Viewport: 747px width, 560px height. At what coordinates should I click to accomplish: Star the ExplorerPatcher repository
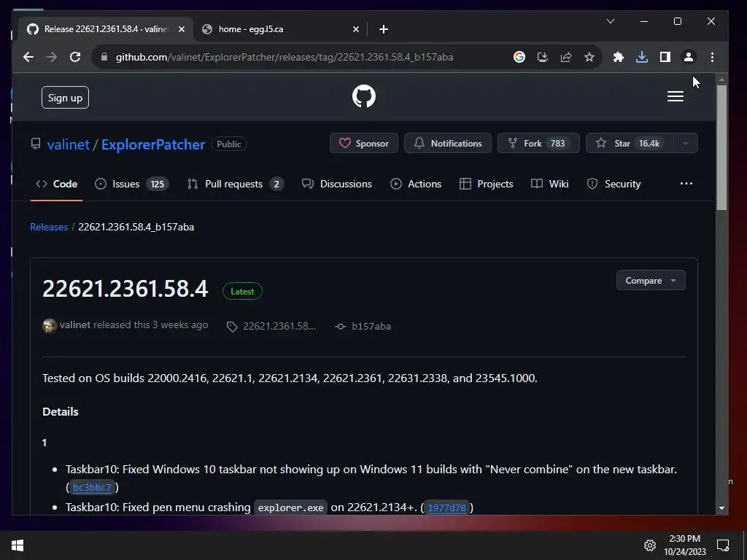(x=630, y=144)
